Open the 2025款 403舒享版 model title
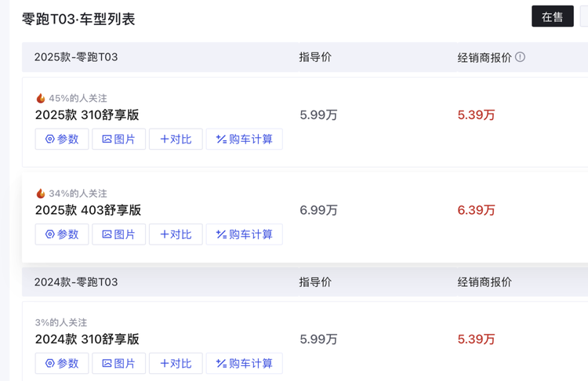The height and width of the screenshot is (381, 588). click(x=88, y=210)
